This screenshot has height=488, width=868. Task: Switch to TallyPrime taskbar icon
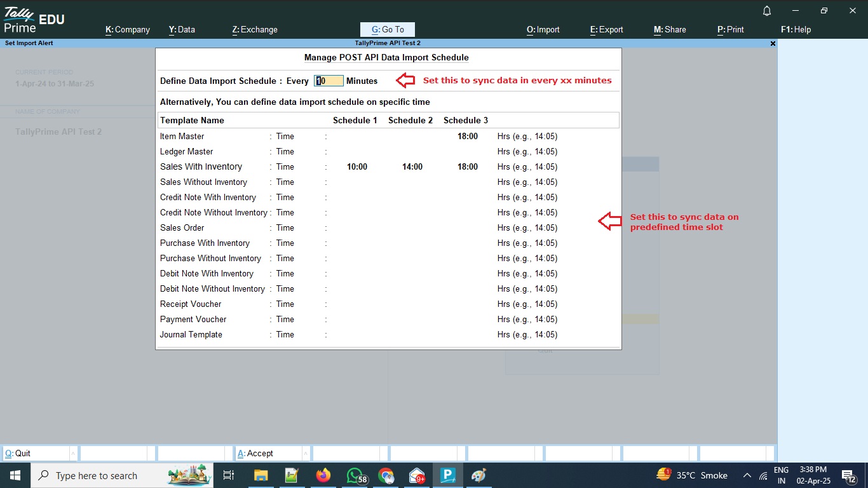[449, 475]
